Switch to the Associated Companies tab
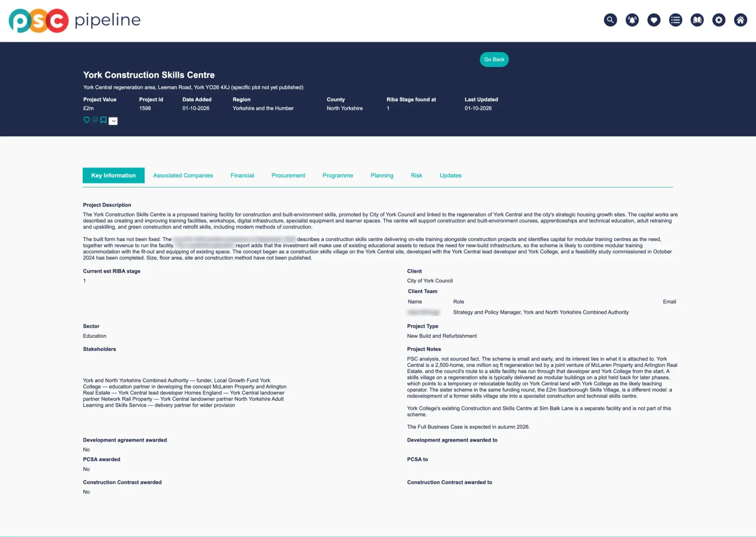The width and height of the screenshot is (756, 537). [x=183, y=175]
